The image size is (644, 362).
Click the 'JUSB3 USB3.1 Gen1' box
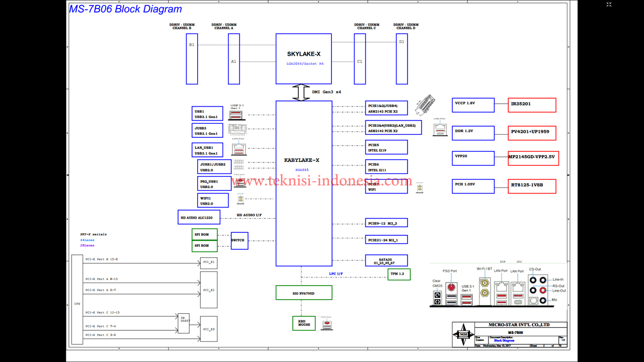click(207, 130)
